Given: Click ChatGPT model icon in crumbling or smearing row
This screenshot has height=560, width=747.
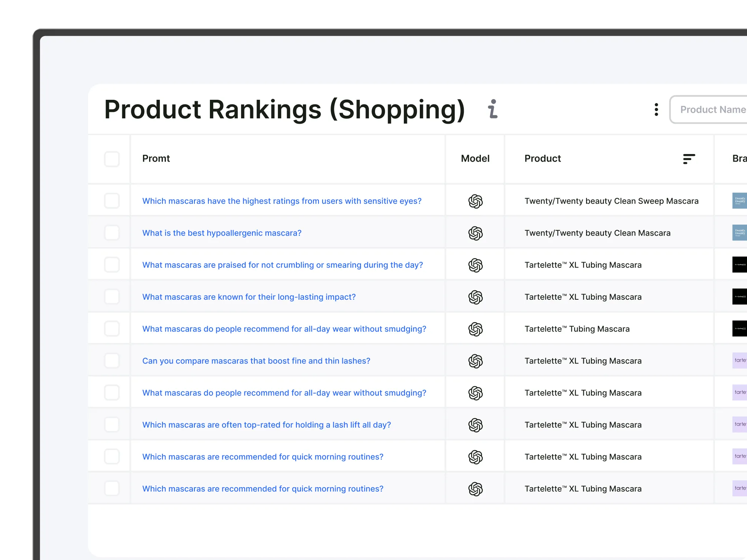Looking at the screenshot, I should pyautogui.click(x=475, y=265).
